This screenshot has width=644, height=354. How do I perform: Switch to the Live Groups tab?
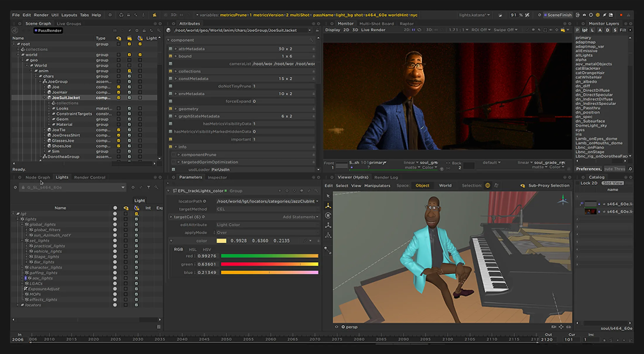(69, 24)
